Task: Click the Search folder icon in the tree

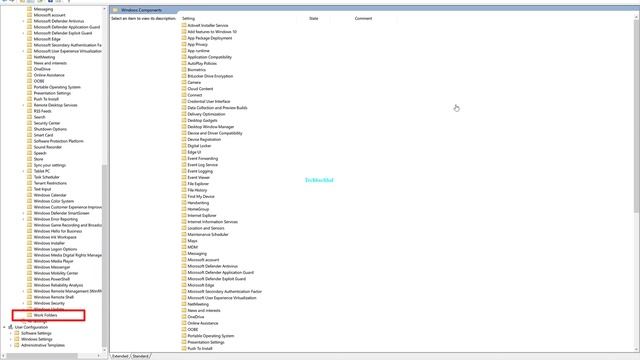Action: (x=29, y=117)
